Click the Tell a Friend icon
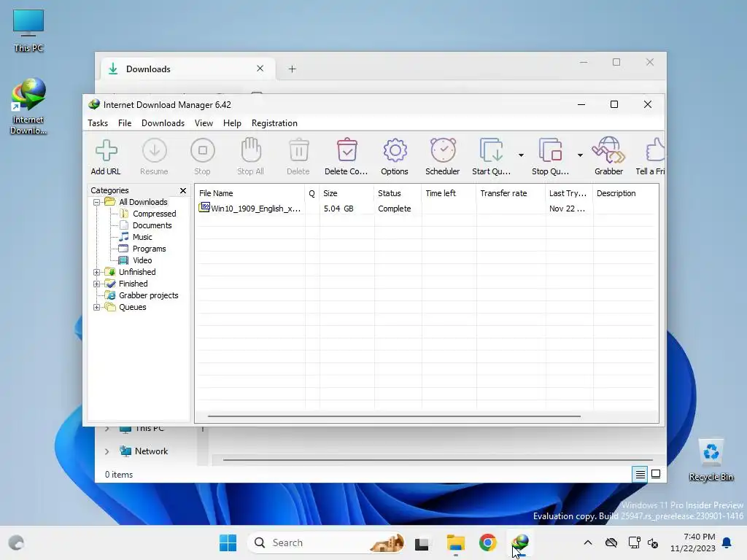 [655, 150]
